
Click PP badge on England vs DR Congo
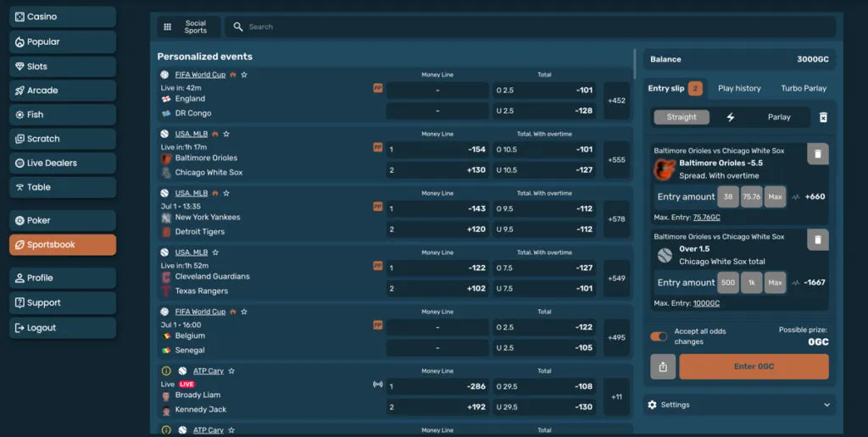(x=378, y=88)
